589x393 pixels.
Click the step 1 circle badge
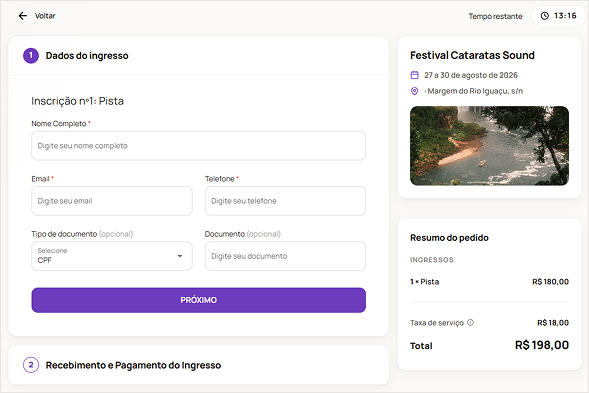point(31,56)
